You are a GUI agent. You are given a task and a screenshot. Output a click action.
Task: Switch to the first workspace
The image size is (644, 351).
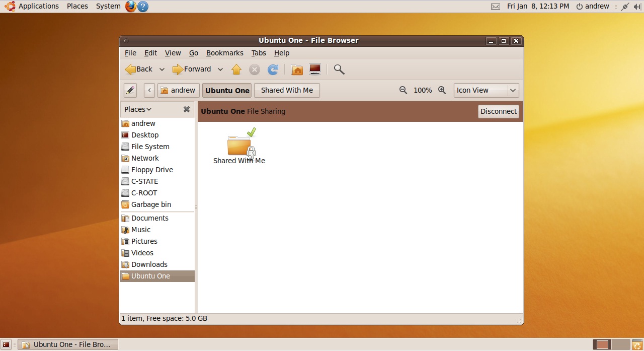click(602, 344)
